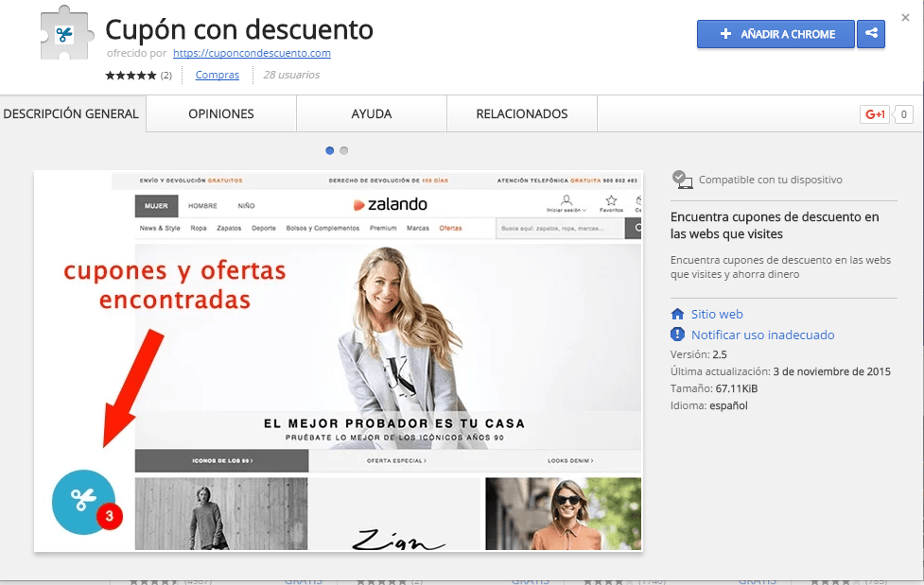Click 'Compatible con tu dispositivo' text
Screen dimensions: 924x585
(770, 180)
